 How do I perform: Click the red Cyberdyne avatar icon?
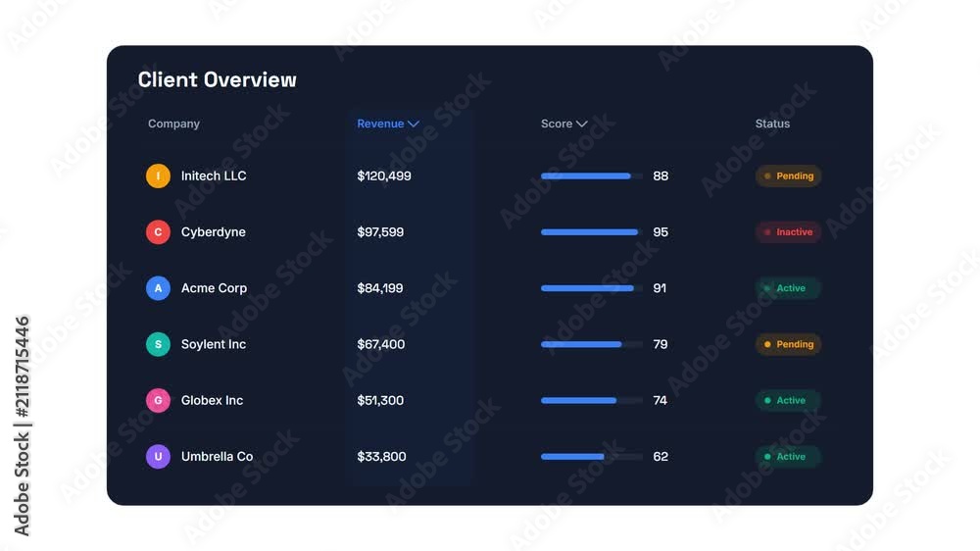point(158,232)
